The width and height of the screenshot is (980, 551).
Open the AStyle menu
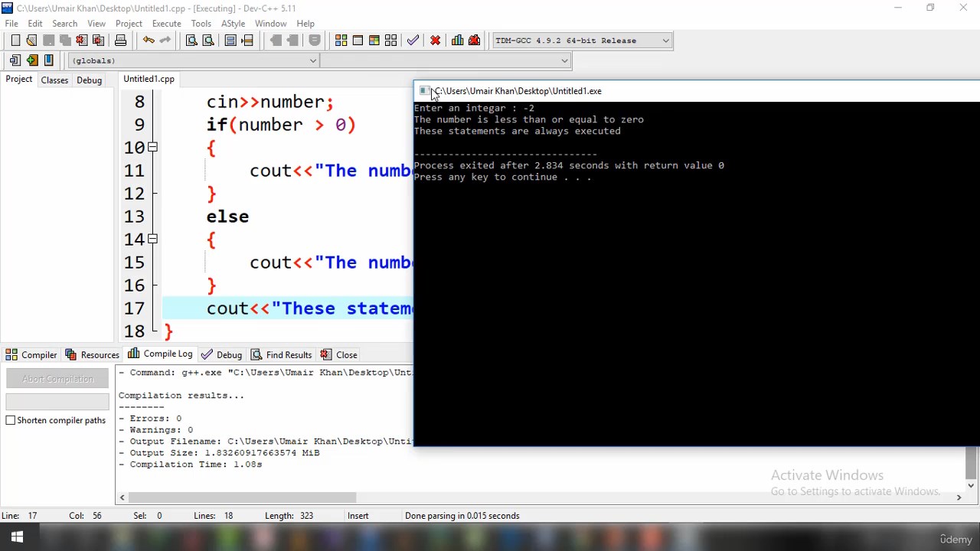pos(234,24)
